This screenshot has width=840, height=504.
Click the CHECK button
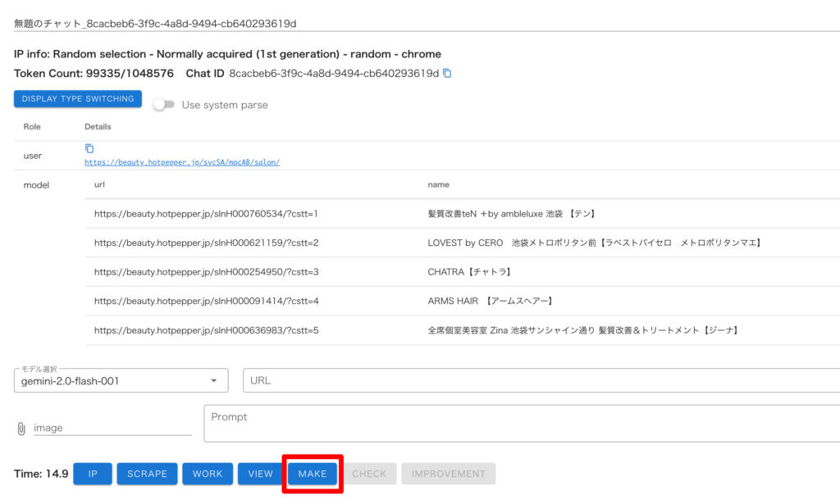(x=369, y=474)
